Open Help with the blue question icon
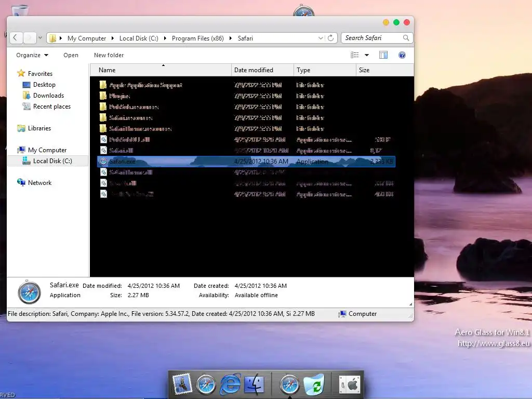 point(402,55)
